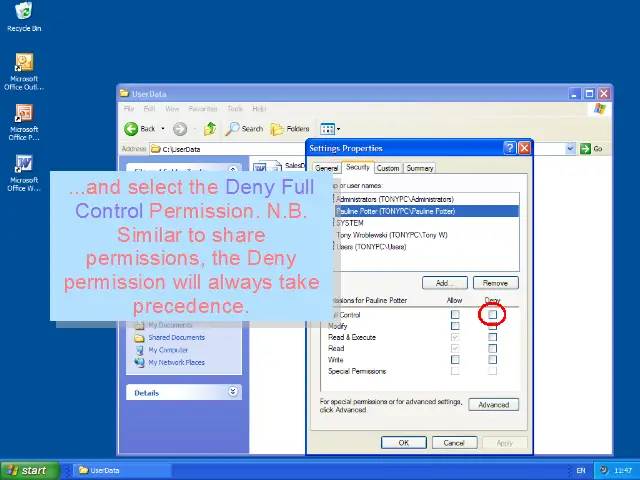Open the Summary tab

(420, 168)
